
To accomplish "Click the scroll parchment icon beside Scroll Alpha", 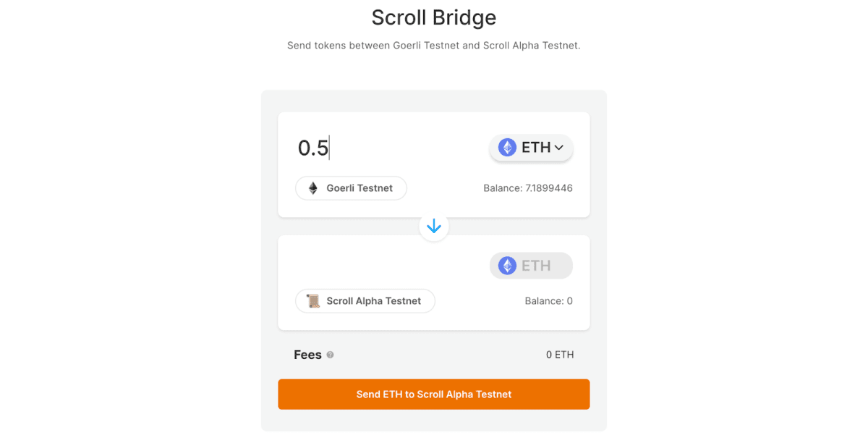I will click(313, 301).
